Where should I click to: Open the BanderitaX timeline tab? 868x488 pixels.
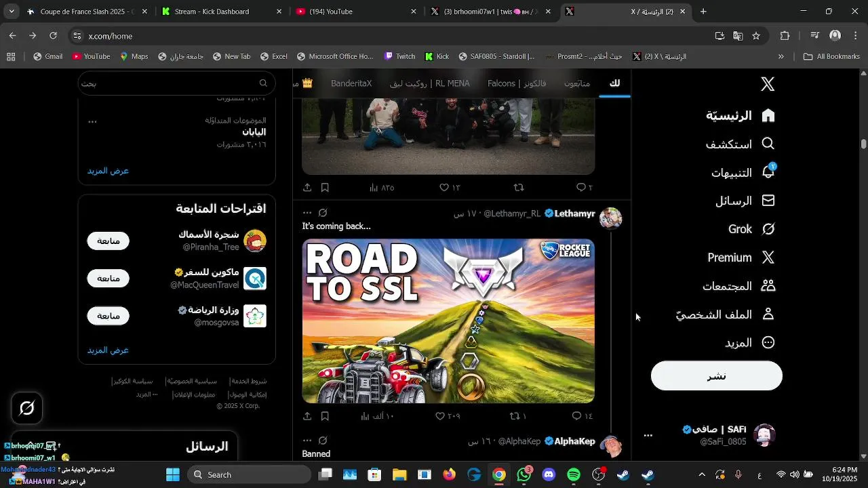[351, 83]
